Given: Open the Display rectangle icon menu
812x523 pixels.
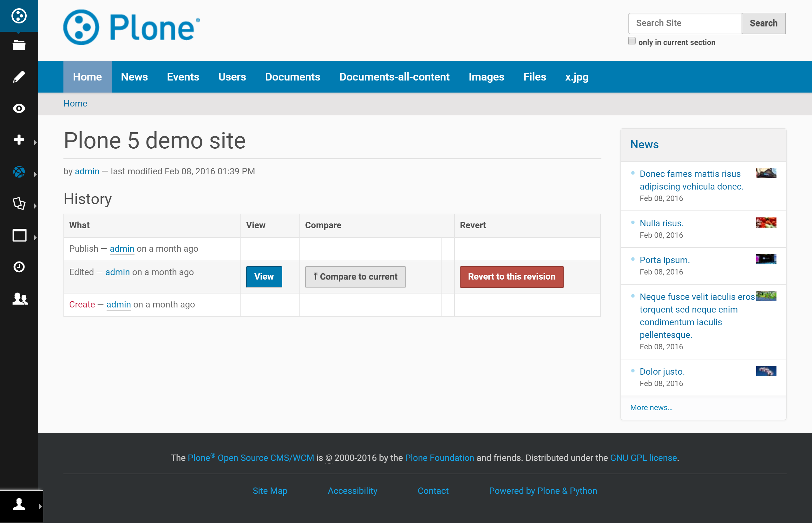Looking at the screenshot, I should [x=19, y=235].
